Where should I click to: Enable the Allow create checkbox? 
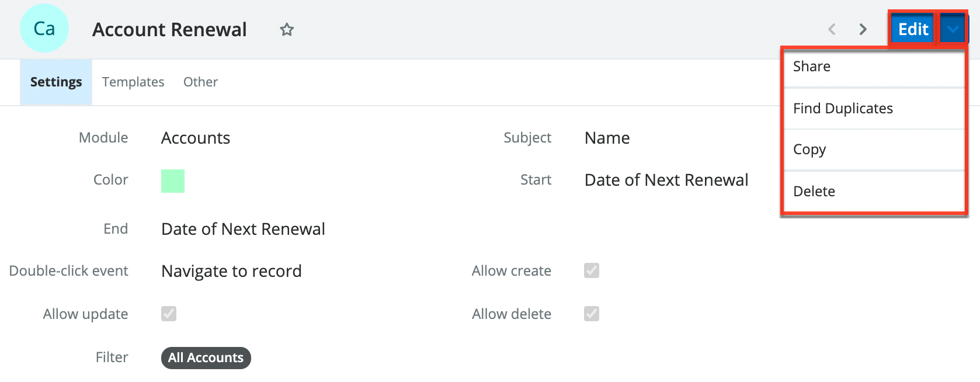(x=592, y=270)
